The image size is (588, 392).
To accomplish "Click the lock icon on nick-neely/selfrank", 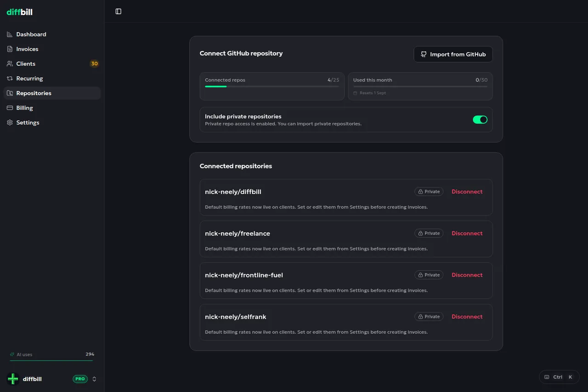I will click(x=420, y=317).
